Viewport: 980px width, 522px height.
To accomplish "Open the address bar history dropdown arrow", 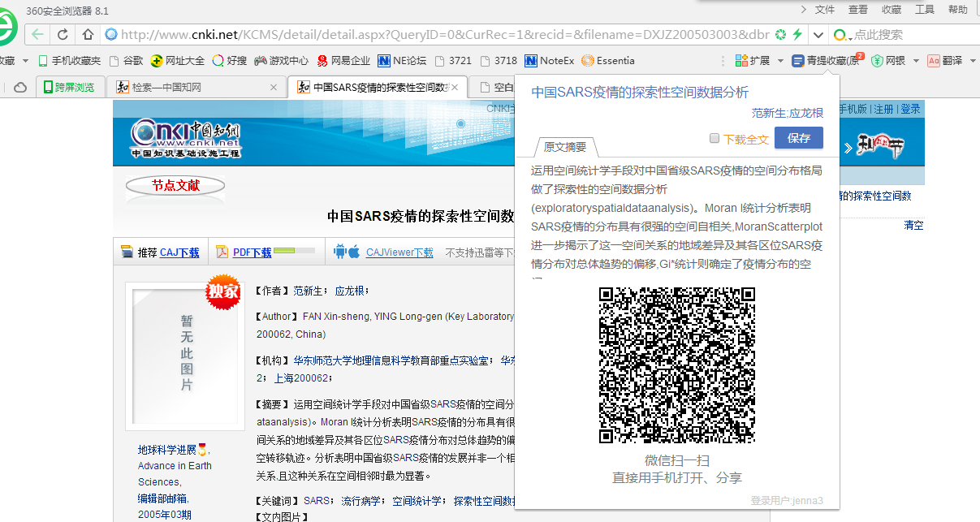I will click(x=818, y=35).
